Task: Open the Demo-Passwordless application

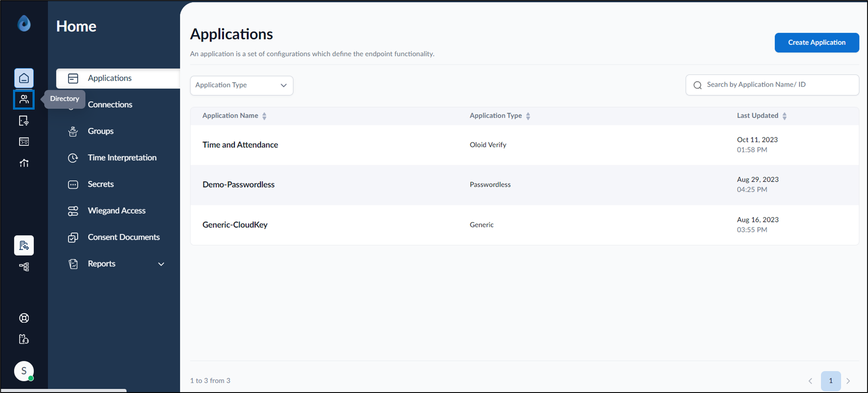Action: pos(238,185)
